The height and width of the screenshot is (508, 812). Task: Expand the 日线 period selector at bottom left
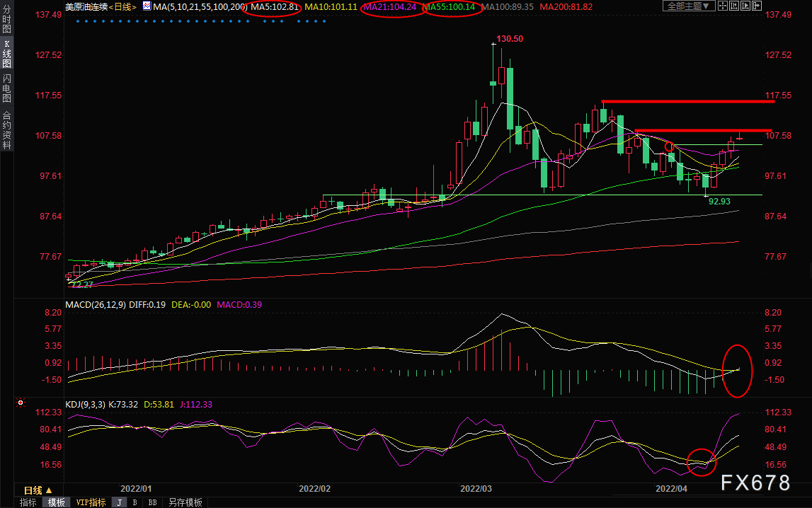38,490
